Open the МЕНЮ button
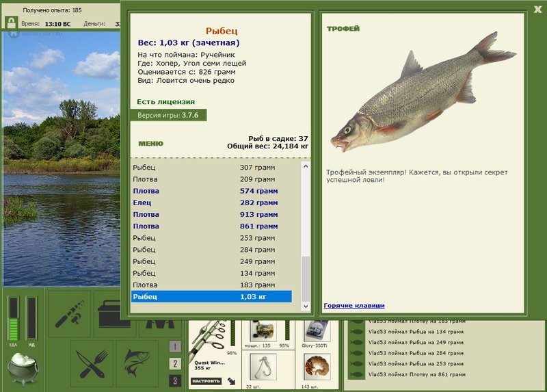Viewport: 547px width, 392px height. pyautogui.click(x=150, y=144)
